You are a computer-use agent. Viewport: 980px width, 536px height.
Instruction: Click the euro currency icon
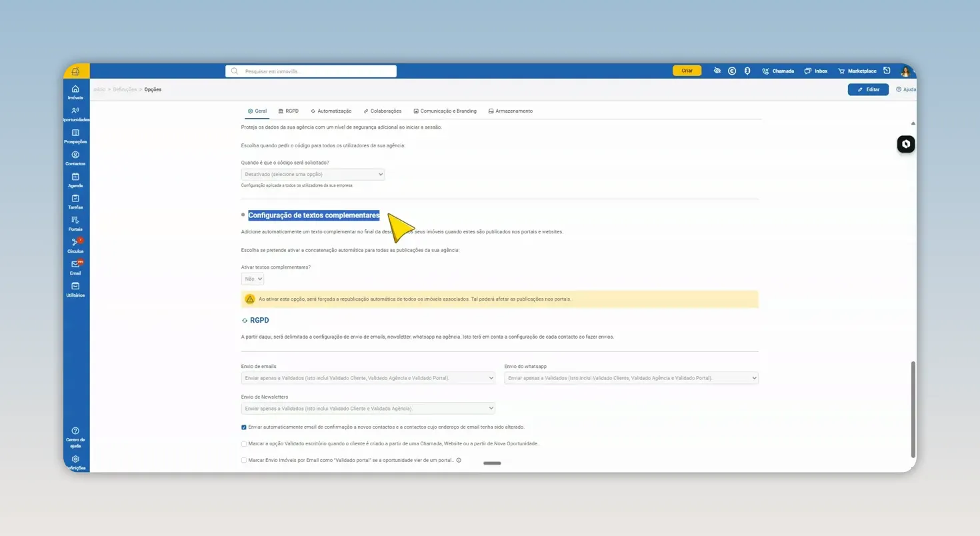[x=732, y=71]
